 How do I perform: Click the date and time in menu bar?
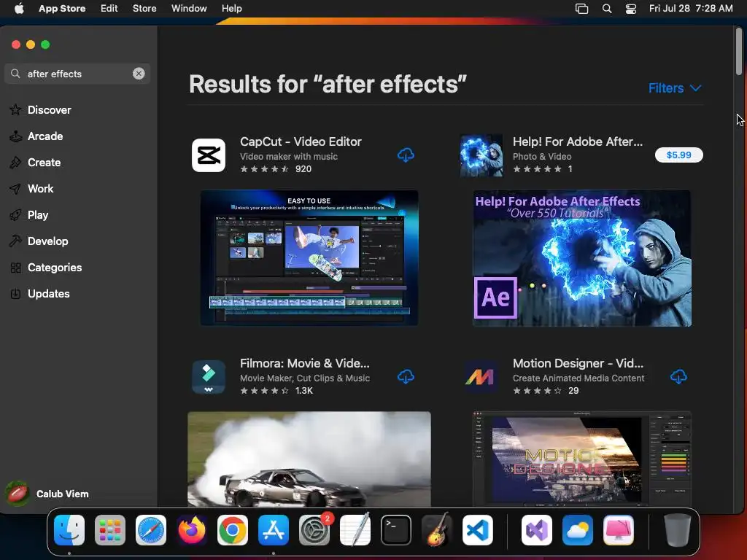coord(691,9)
